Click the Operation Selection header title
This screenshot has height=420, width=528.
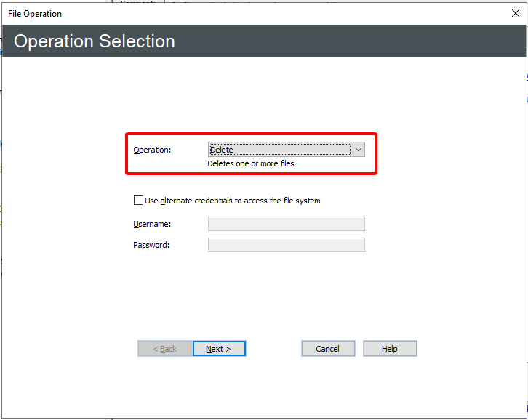(95, 41)
